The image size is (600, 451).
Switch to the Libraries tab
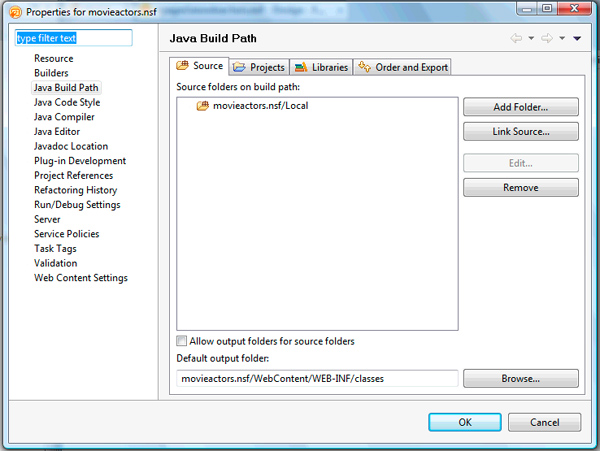click(321, 67)
